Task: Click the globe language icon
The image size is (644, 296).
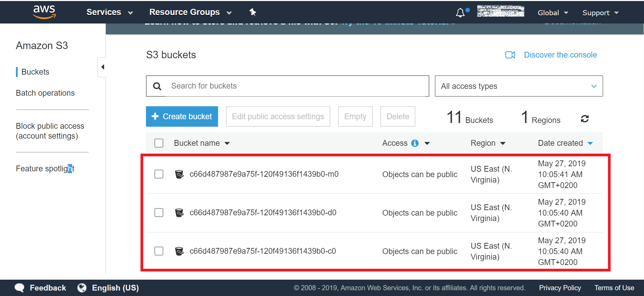Action: (x=82, y=288)
